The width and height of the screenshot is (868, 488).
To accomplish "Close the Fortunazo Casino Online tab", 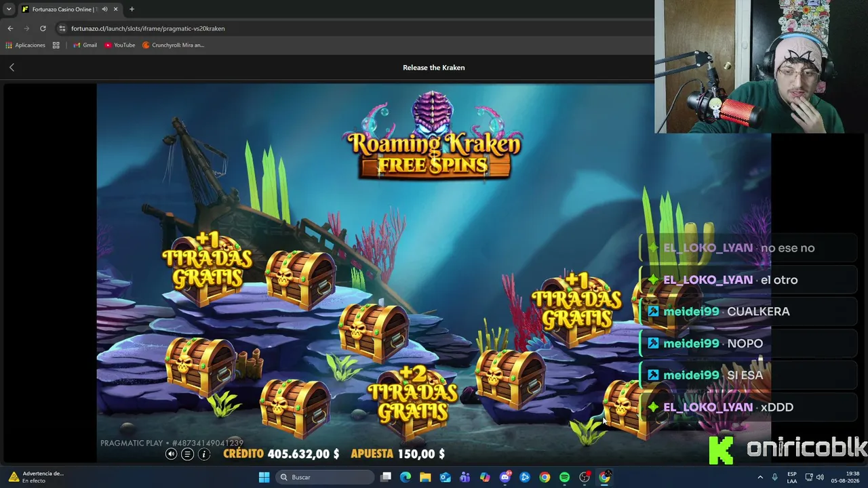I will [116, 9].
